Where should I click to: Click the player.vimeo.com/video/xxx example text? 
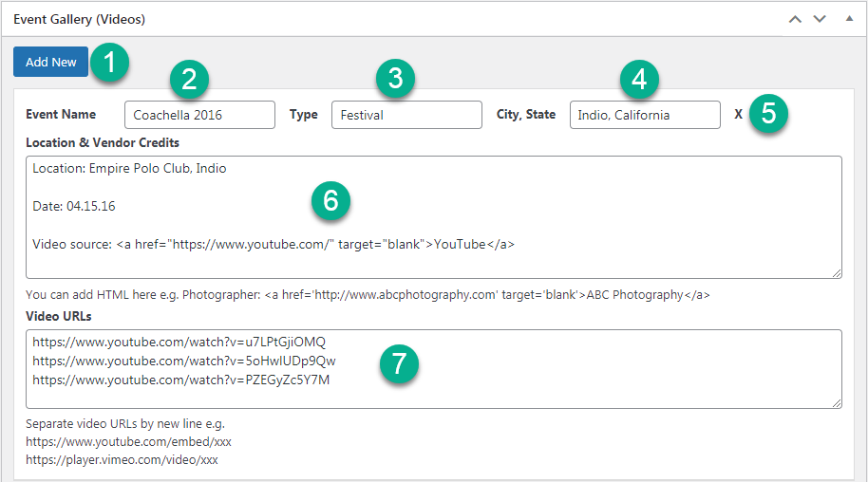tap(122, 460)
